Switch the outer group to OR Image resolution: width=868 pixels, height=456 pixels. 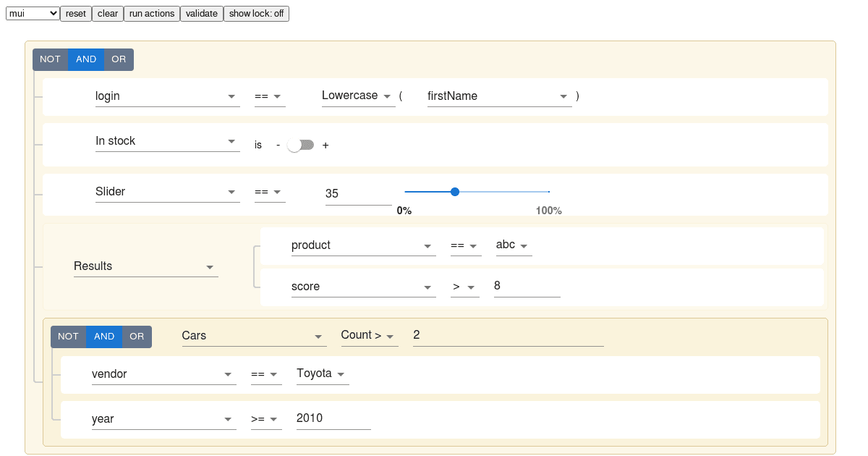pyautogui.click(x=119, y=59)
